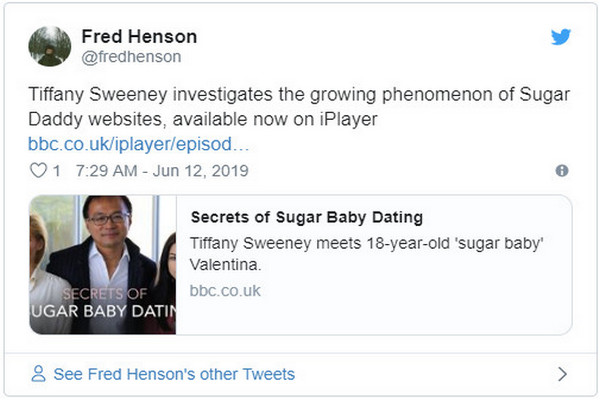Expand other Tweets with right chevron
The width and height of the screenshot is (600, 400).
click(x=562, y=374)
